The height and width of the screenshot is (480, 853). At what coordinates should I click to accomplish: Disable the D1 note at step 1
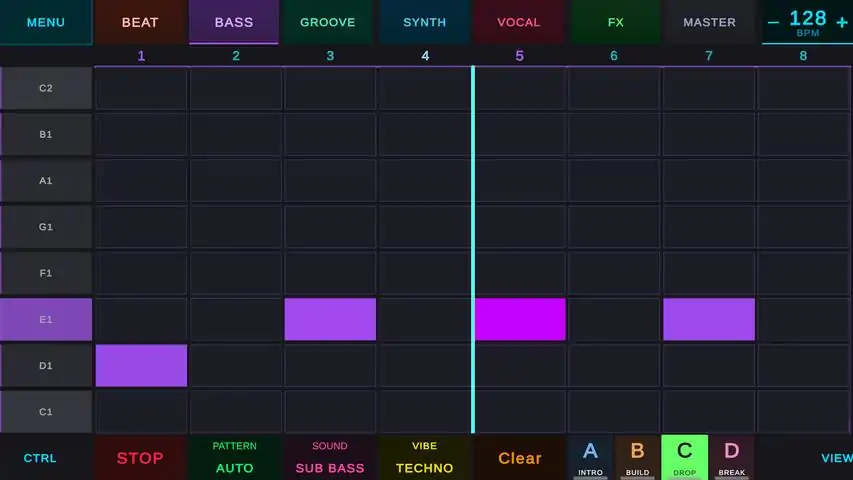[x=141, y=365]
